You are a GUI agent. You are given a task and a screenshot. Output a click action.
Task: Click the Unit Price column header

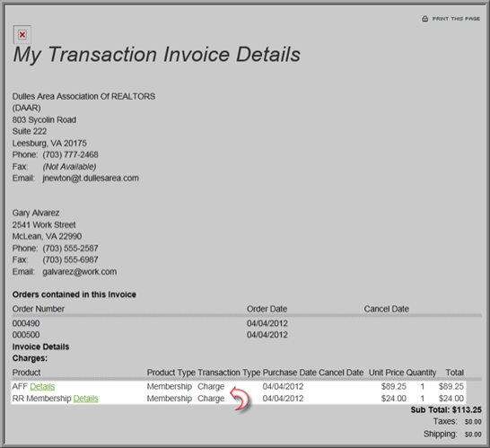pyautogui.click(x=386, y=373)
